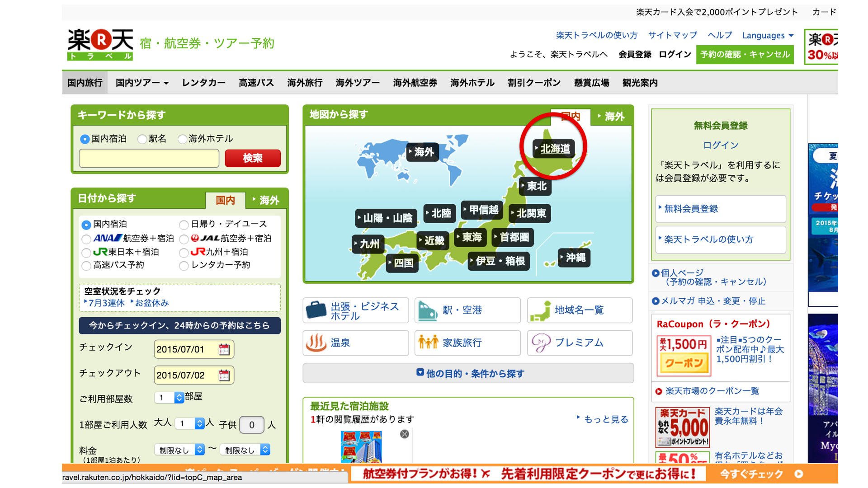Open プレミアム category
The image size is (868, 488).
pyautogui.click(x=580, y=343)
